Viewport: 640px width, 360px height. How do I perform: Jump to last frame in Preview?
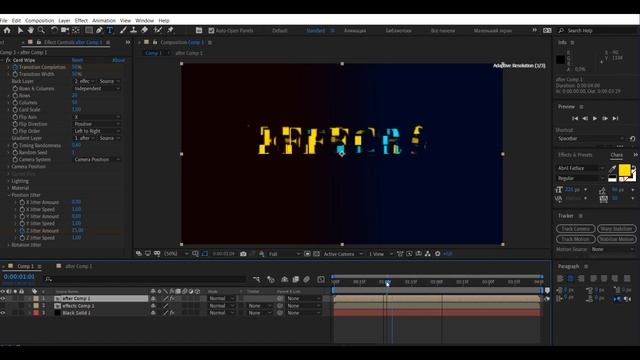pyautogui.click(x=616, y=118)
